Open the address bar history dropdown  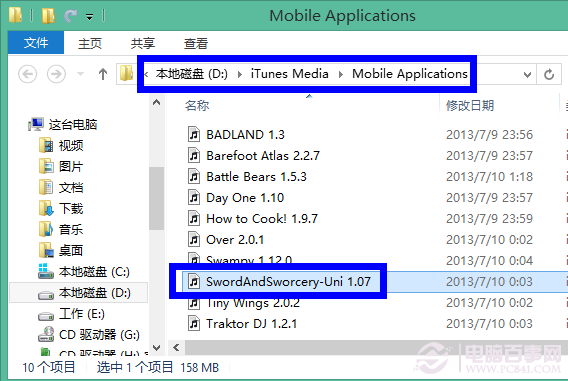click(527, 75)
